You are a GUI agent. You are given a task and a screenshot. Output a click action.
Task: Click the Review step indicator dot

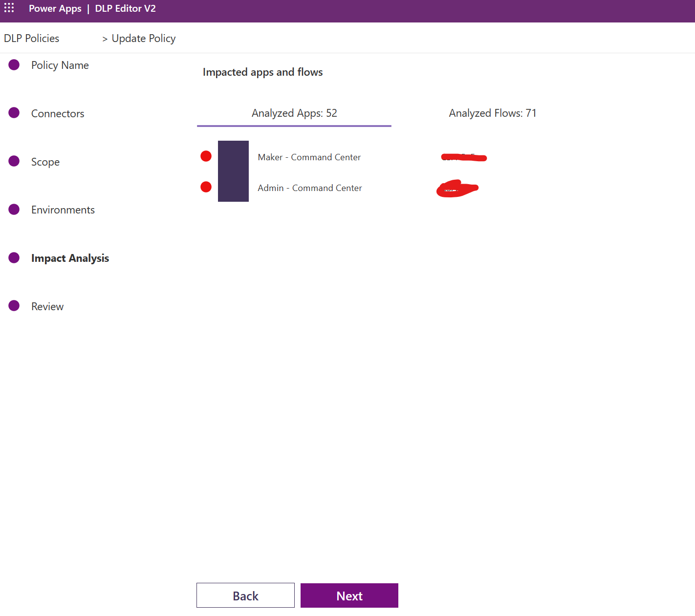(x=14, y=305)
